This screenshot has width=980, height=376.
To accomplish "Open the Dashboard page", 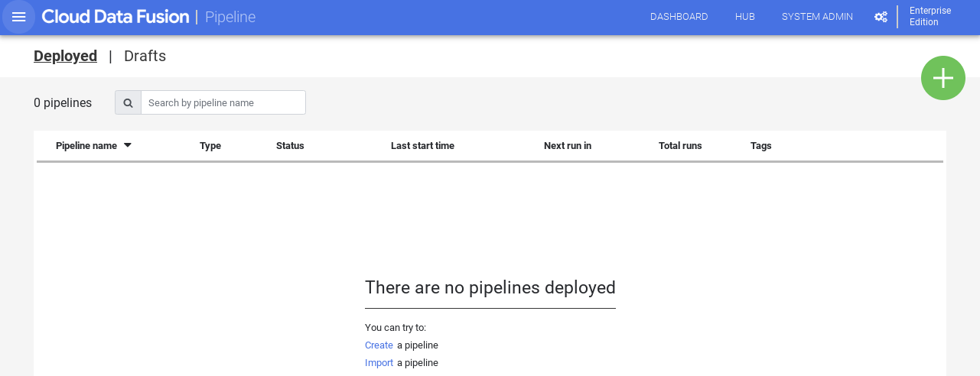I will [679, 17].
